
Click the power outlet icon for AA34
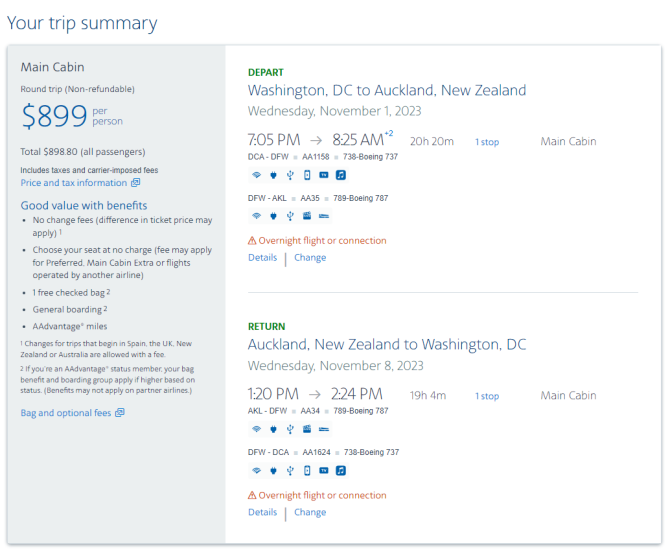click(x=273, y=429)
